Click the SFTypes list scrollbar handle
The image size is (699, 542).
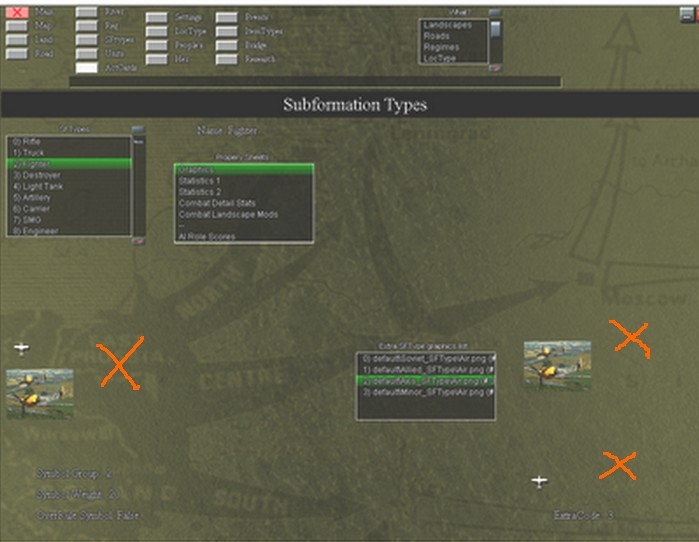138,141
